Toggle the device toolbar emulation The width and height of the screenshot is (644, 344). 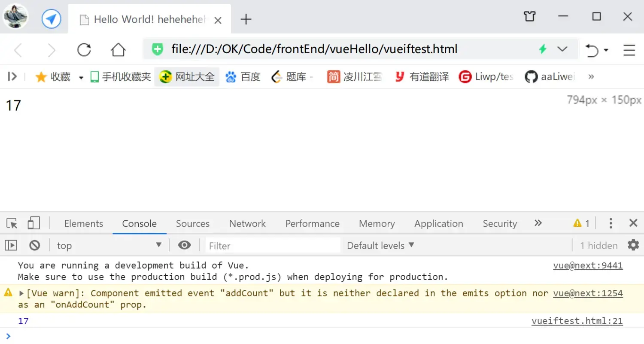[x=33, y=223]
